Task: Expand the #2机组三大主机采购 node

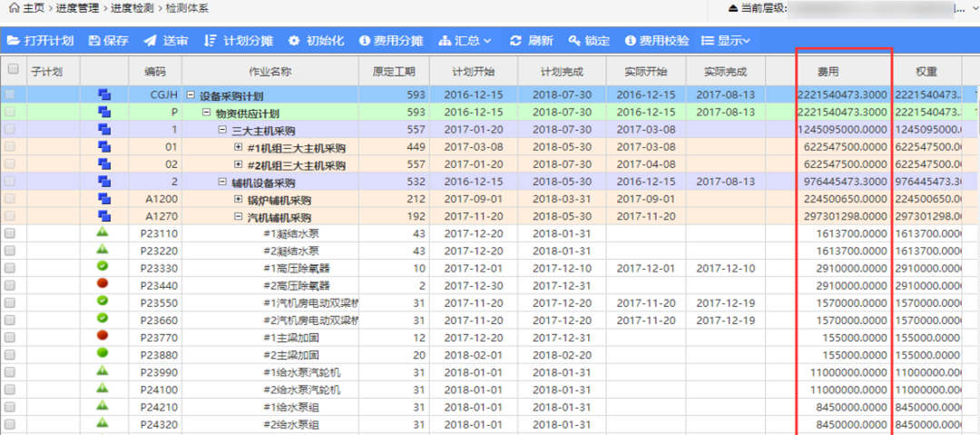Action: (238, 164)
